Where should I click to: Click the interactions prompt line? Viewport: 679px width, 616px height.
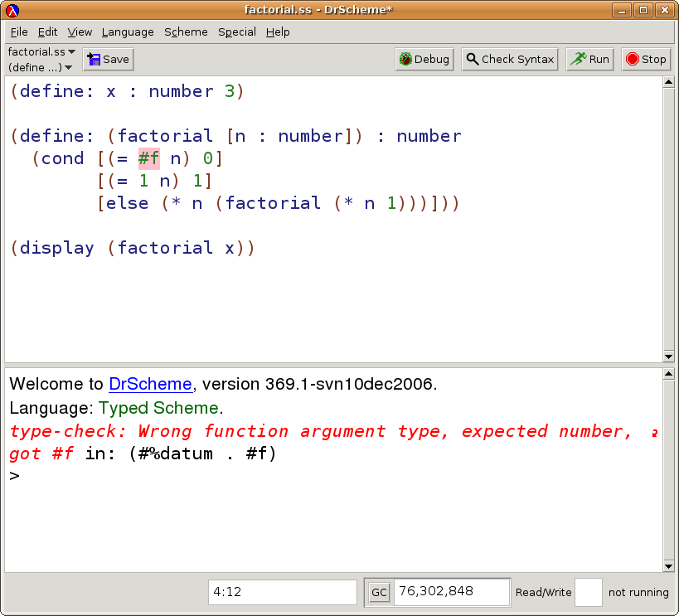click(x=332, y=476)
